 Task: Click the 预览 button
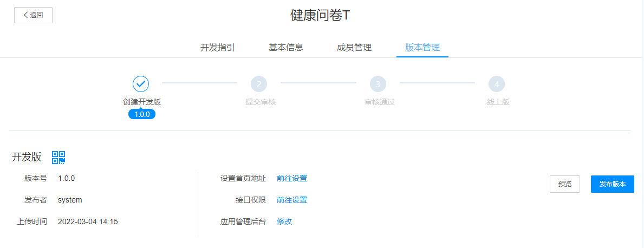coord(565,184)
